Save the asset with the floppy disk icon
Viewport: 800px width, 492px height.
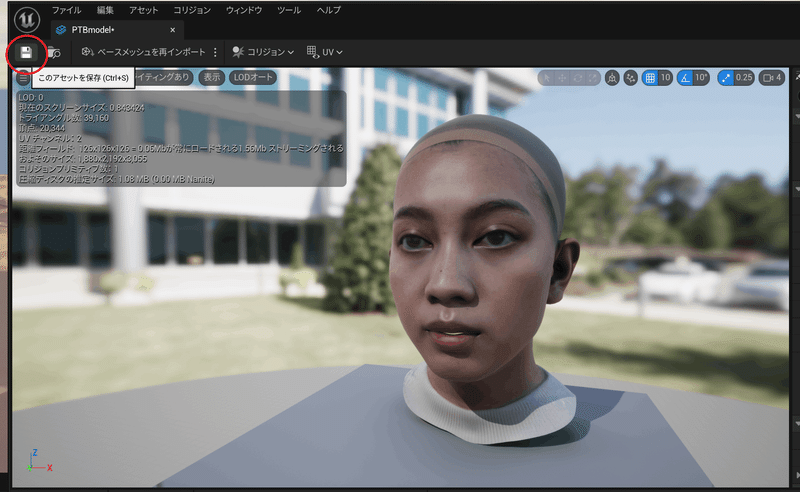[26, 52]
